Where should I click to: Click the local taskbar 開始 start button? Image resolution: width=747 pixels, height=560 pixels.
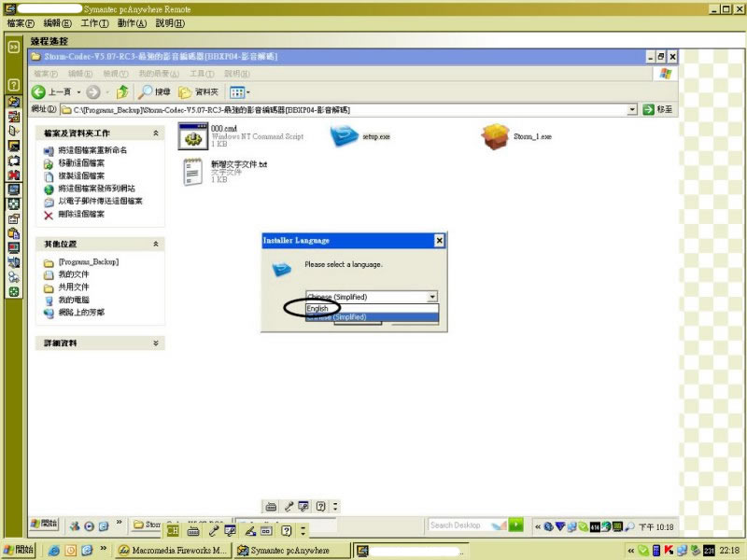(x=18, y=550)
